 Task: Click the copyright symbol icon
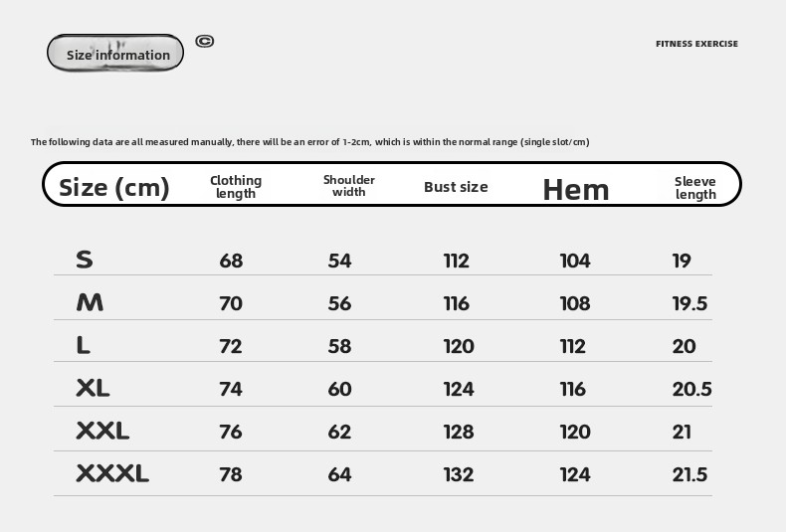point(205,41)
